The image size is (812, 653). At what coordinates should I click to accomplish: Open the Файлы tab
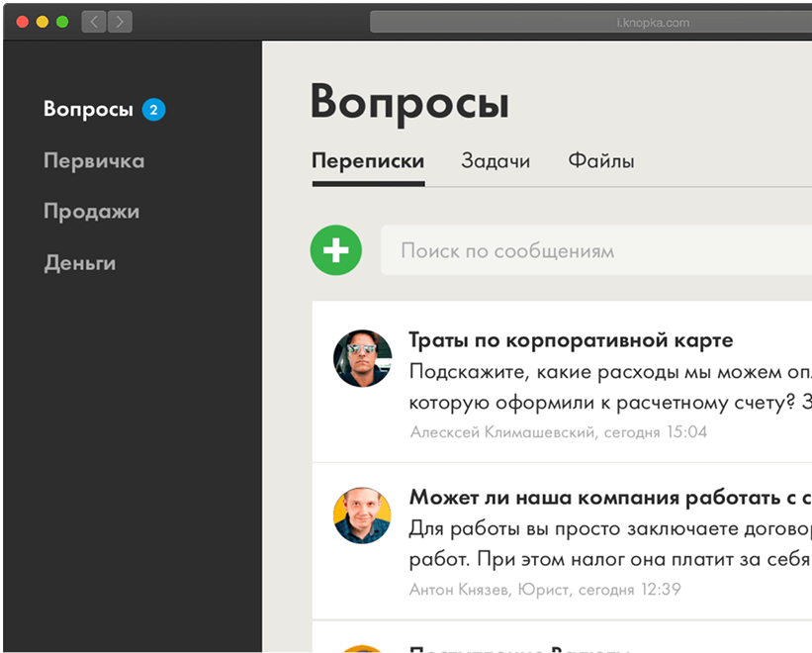[x=600, y=161]
